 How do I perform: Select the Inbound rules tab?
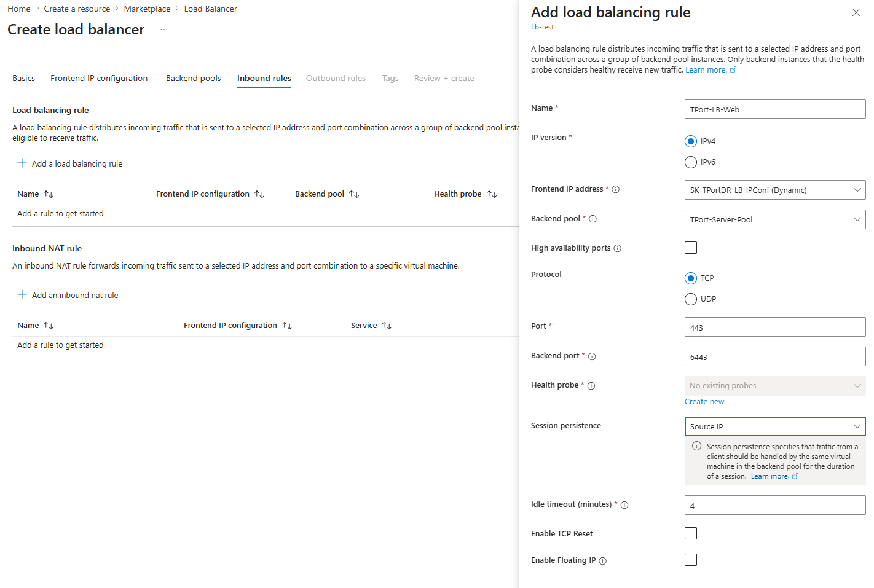pyautogui.click(x=264, y=78)
